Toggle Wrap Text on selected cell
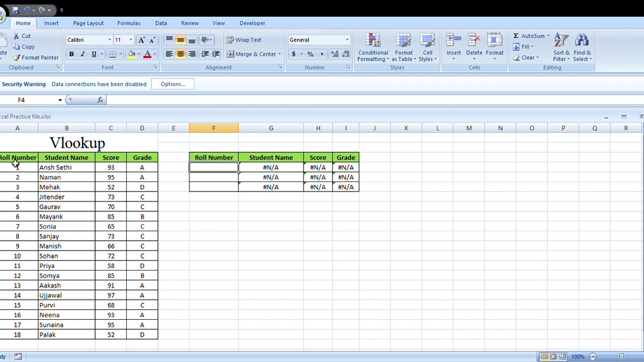The height and width of the screenshot is (362, 644). coord(244,40)
